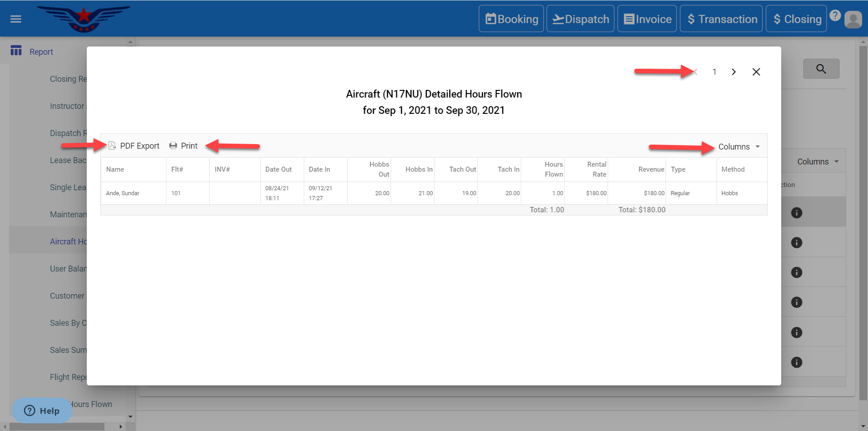Close the Detailed Hours Flown dialog
The image size is (868, 431).
pyautogui.click(x=756, y=72)
